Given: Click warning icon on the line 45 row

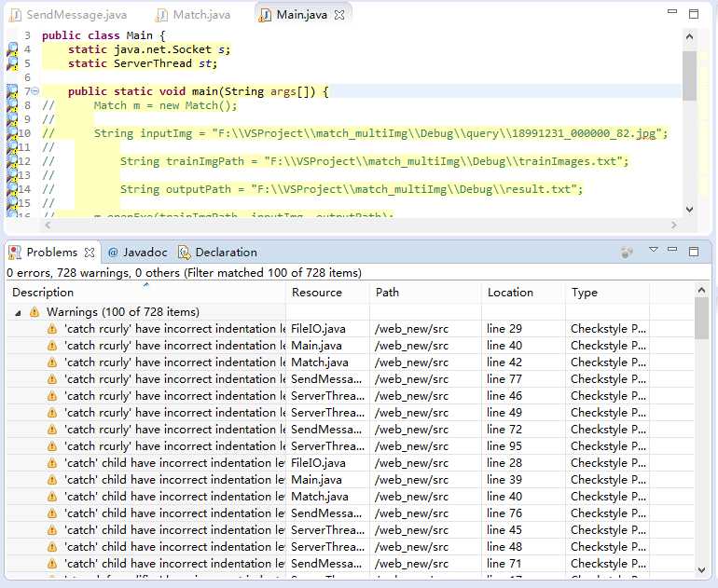Looking at the screenshot, I should tap(52, 530).
